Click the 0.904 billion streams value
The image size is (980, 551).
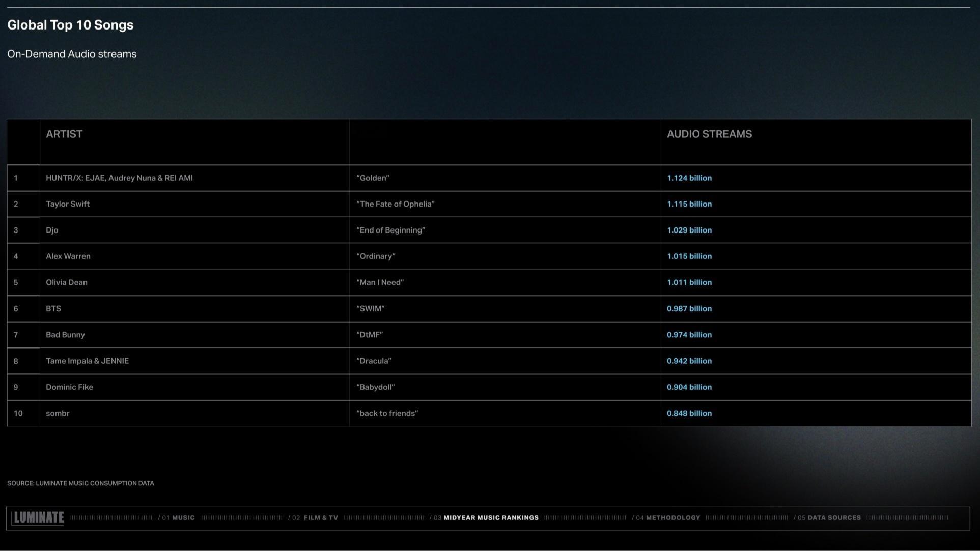pyautogui.click(x=689, y=387)
